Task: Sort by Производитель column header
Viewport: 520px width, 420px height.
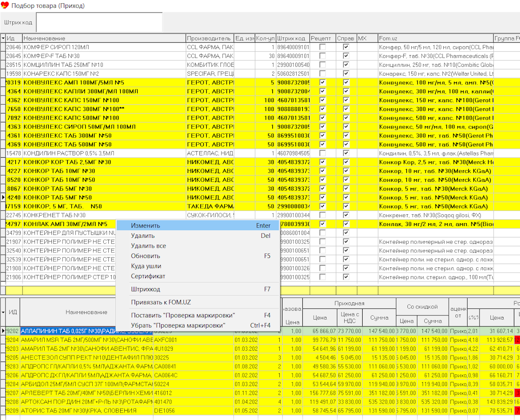Action: point(209,38)
